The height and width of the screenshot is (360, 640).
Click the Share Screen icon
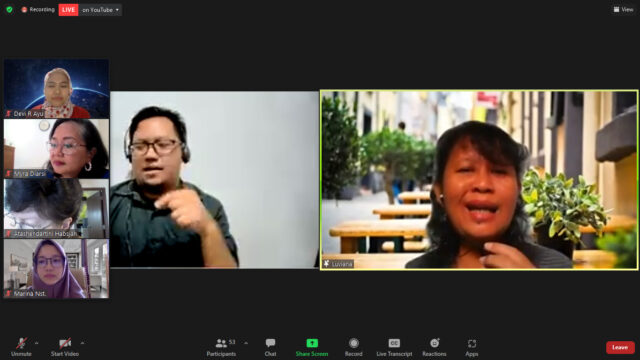[312, 343]
